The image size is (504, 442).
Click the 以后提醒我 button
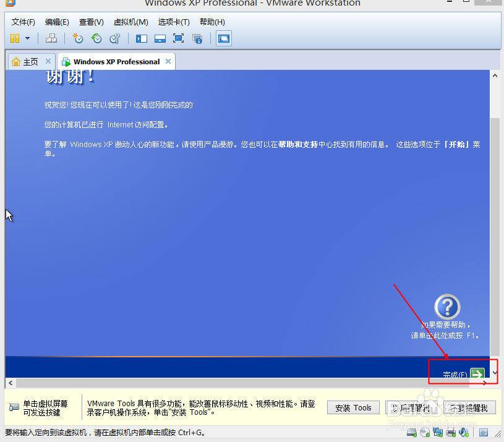tap(411, 407)
